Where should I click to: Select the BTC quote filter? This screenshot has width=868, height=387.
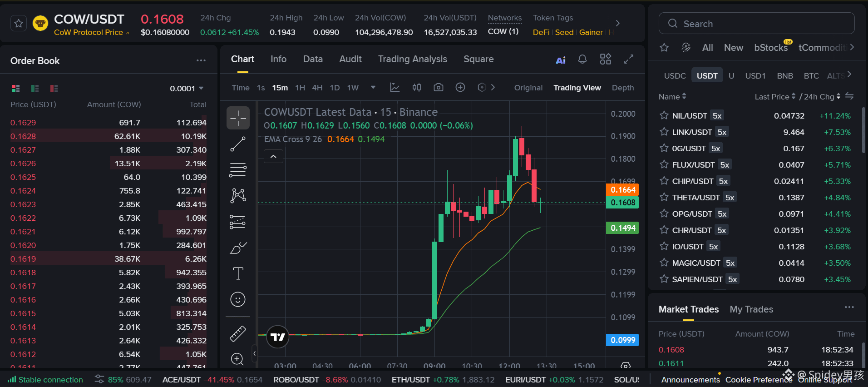click(x=811, y=76)
